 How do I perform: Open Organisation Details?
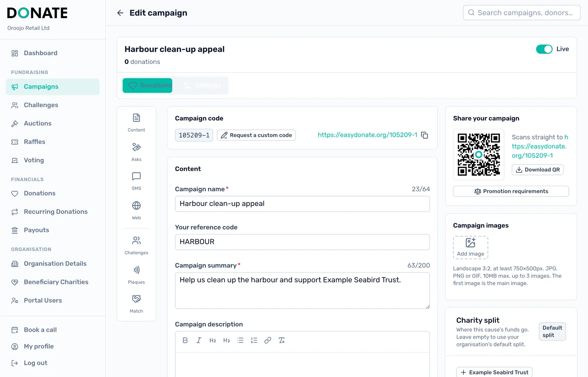coord(53,264)
